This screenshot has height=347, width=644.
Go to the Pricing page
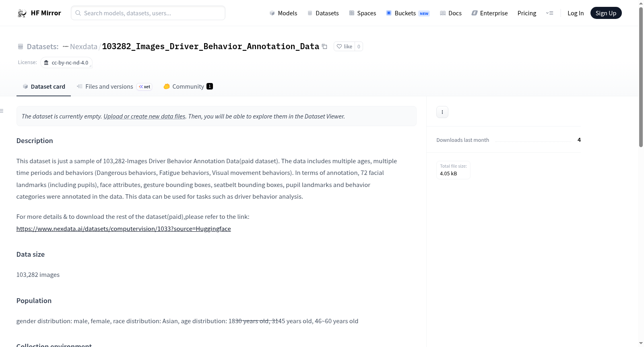(x=527, y=13)
